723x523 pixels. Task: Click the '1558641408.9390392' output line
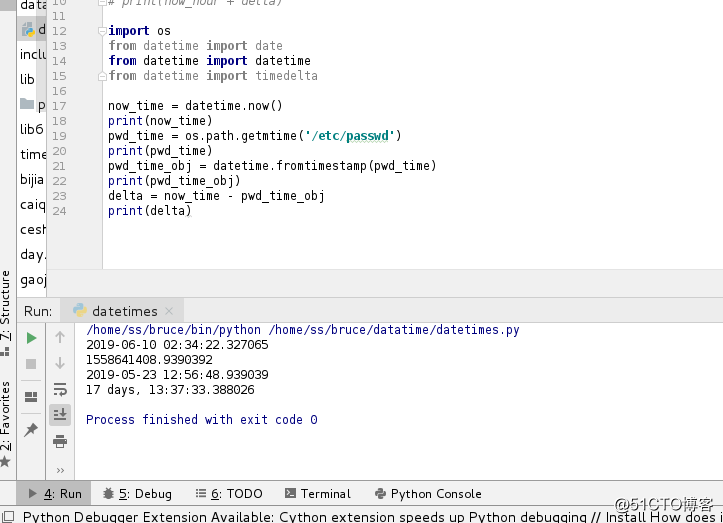point(149,360)
